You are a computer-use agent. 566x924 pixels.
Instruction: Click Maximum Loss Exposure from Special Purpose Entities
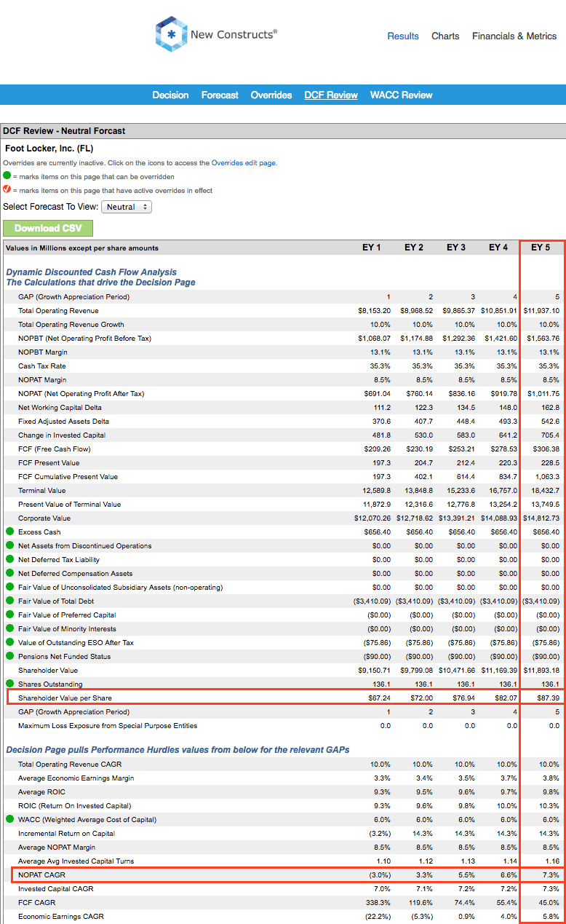pos(108,726)
